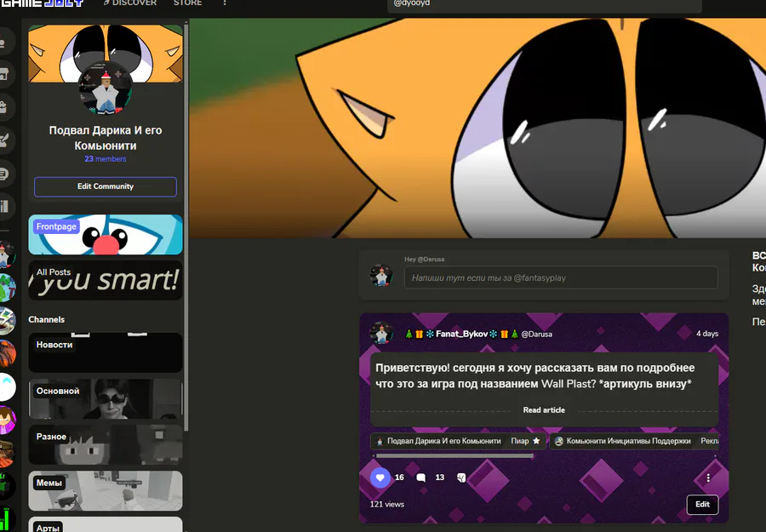The height and width of the screenshot is (532, 766).
Task: Open the Новости channel
Action: point(105,352)
